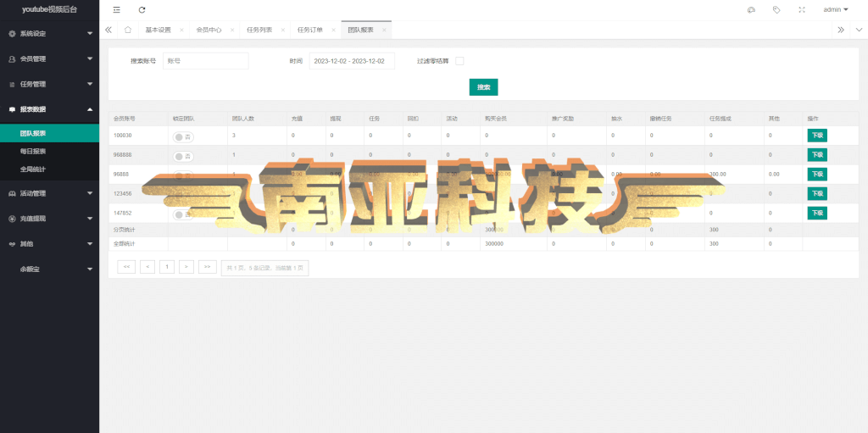Screen dimensions: 868x433
Task: Click the refresh icon in the top bar
Action: click(x=142, y=10)
